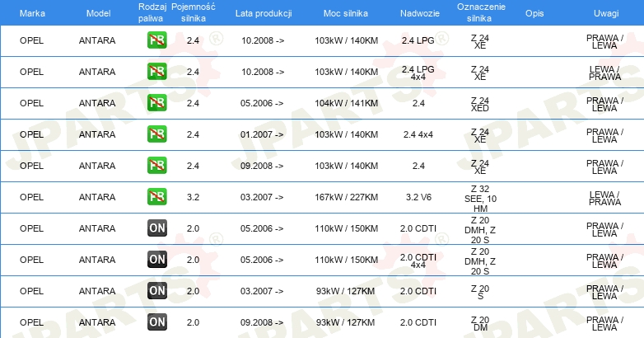Select the 09.2008 -> date in the ON diesel row
The width and height of the screenshot is (644, 338).
(262, 322)
